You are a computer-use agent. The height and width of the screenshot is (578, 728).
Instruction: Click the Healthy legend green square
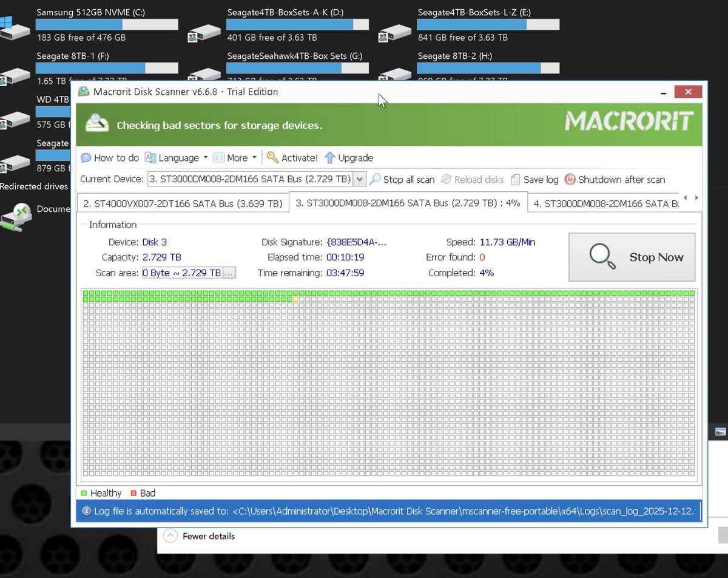click(x=84, y=493)
